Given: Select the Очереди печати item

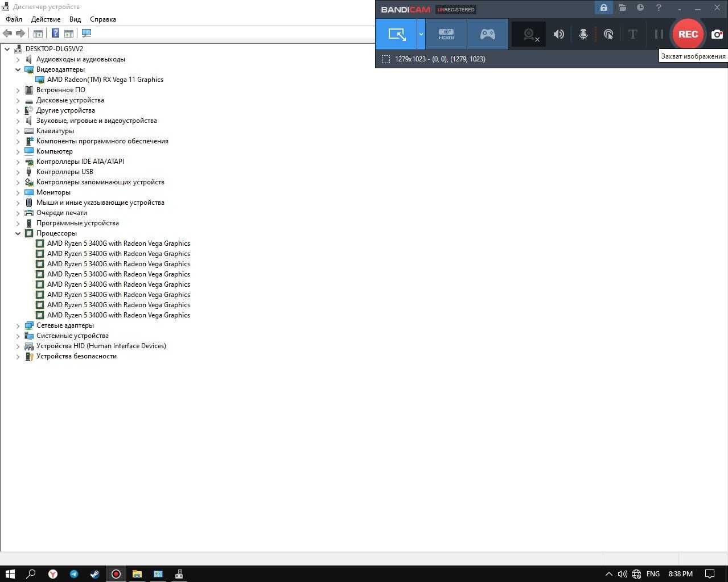Looking at the screenshot, I should click(61, 213).
